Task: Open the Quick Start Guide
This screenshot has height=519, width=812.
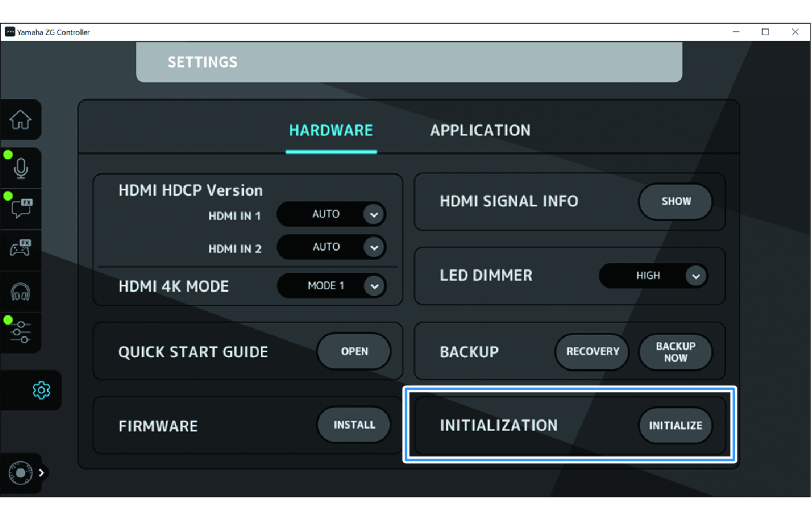Action: click(354, 352)
